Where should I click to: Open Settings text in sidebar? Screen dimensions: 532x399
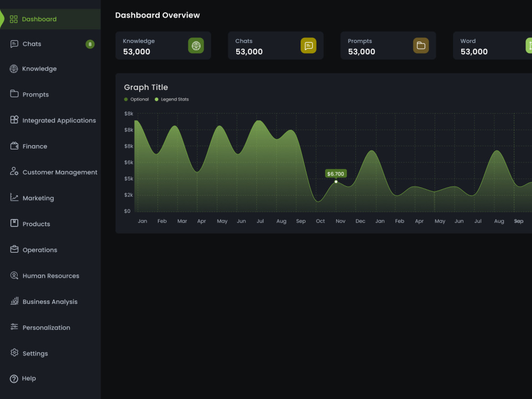(35, 354)
